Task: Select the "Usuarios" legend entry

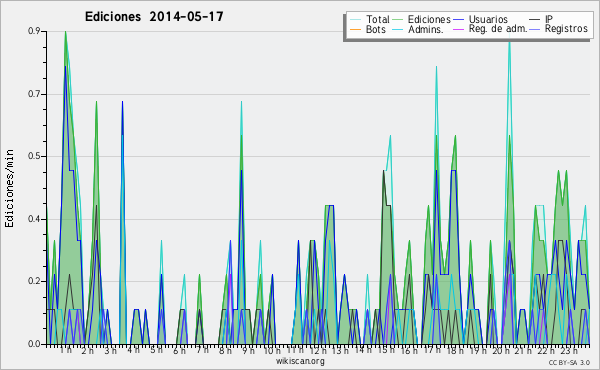Action: [x=480, y=19]
